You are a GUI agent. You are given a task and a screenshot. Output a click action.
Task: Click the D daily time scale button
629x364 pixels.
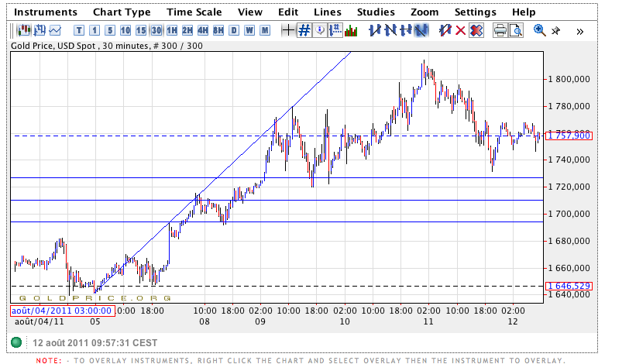[234, 30]
